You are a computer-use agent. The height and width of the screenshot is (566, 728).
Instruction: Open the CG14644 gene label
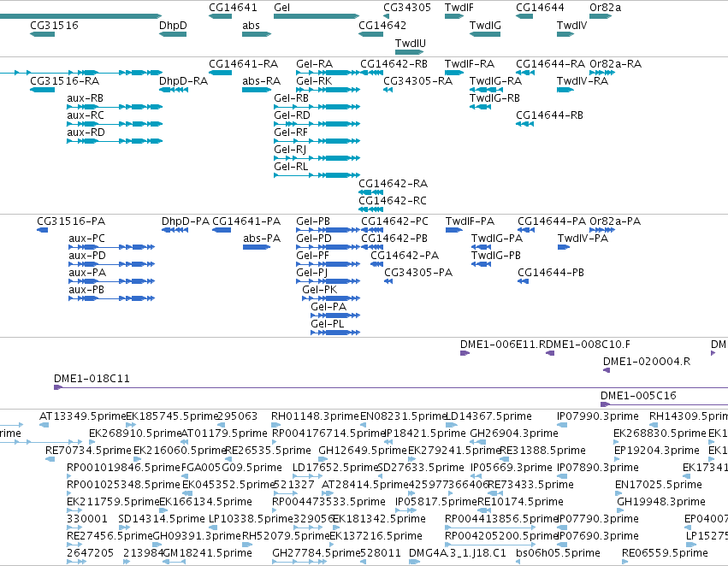pos(540,8)
